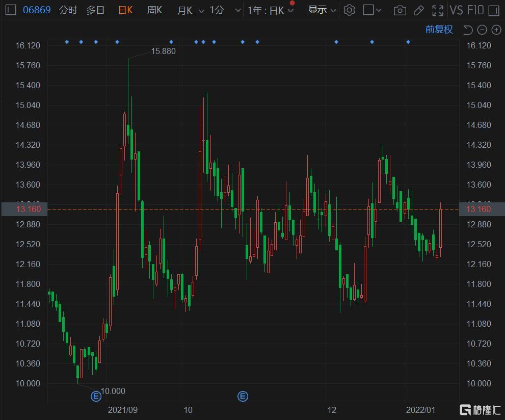Zoom out chart with minus icon
This screenshot has width=505, height=420.
tap(482, 30)
